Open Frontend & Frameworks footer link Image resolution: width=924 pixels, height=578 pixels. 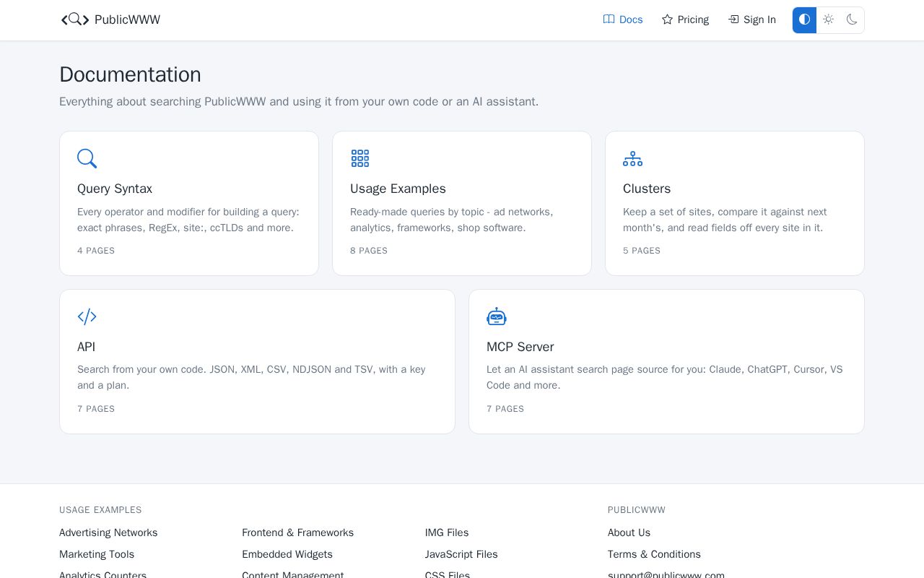click(x=297, y=532)
